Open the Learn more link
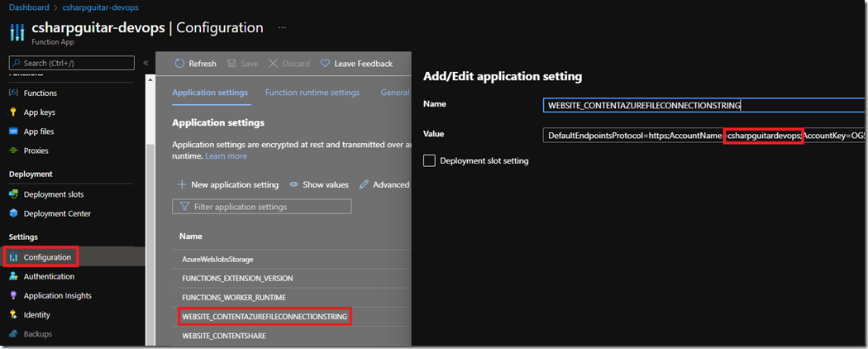This screenshot has height=349, width=868. pyautogui.click(x=226, y=156)
